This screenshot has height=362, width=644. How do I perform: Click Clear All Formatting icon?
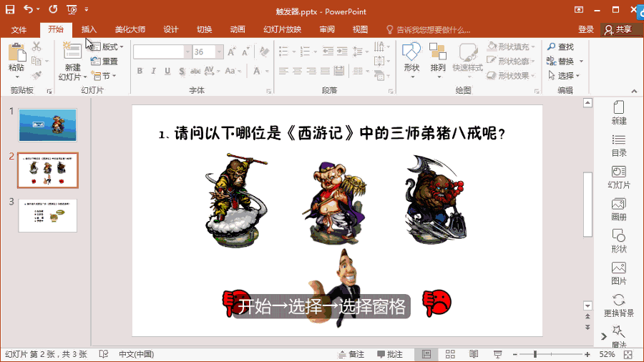click(x=264, y=52)
